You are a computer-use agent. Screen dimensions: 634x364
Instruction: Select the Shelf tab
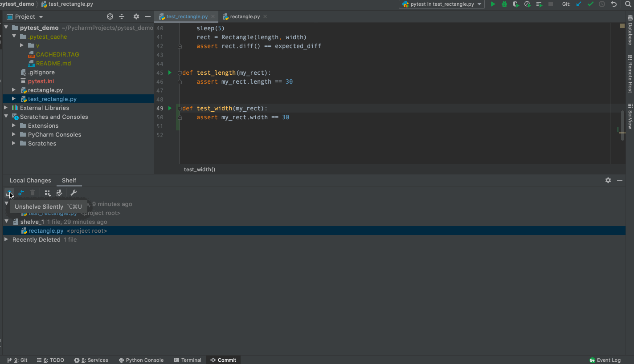pyautogui.click(x=69, y=180)
